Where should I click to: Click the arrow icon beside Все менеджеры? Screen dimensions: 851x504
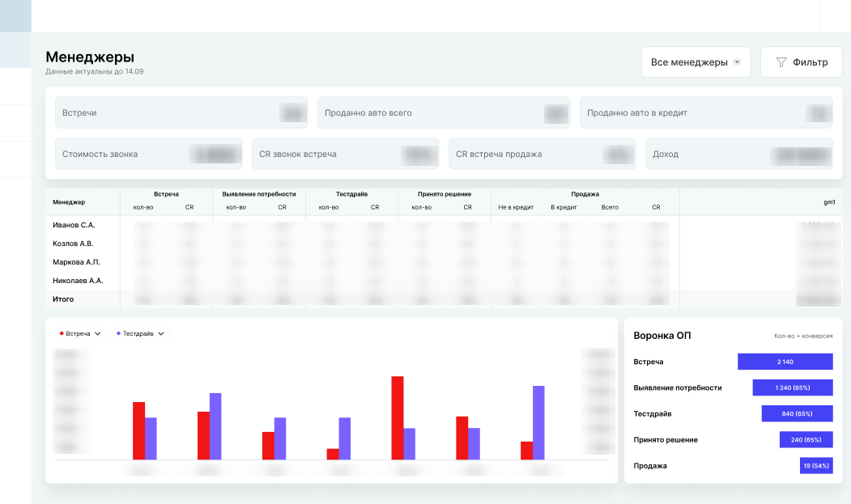737,61
